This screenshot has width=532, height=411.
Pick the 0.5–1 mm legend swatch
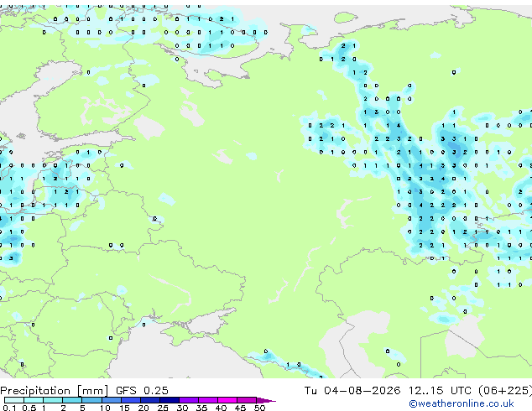(34, 400)
